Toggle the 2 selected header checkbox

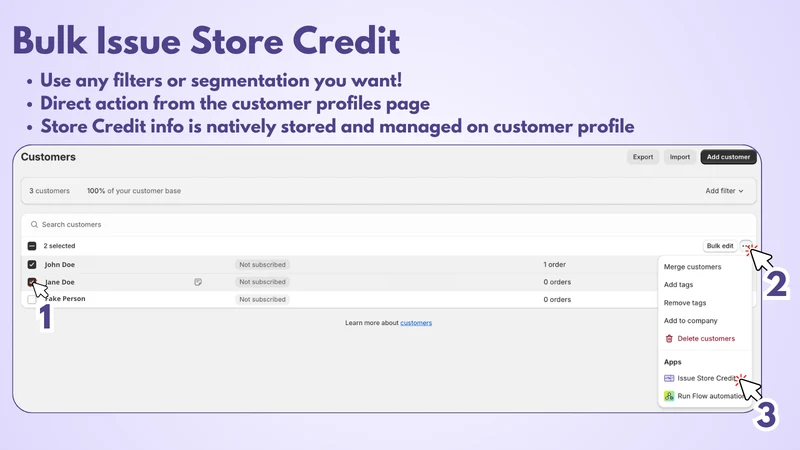click(x=32, y=246)
